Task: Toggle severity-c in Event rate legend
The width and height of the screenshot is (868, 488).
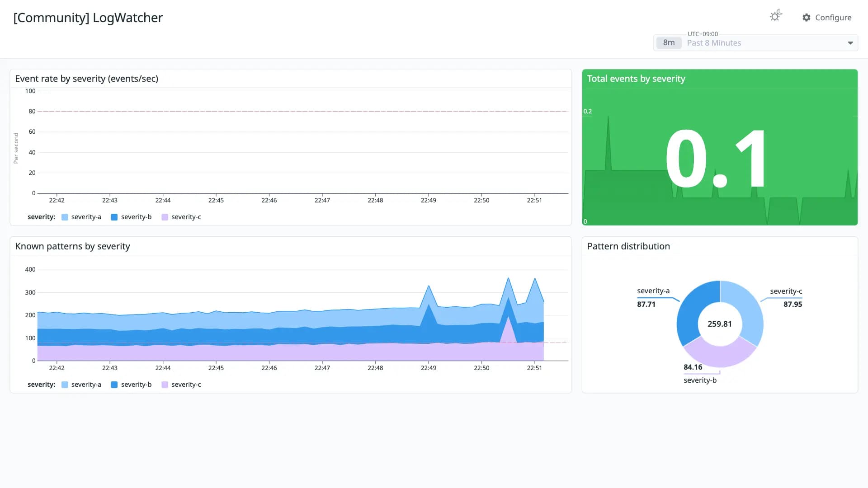Action: (181, 217)
